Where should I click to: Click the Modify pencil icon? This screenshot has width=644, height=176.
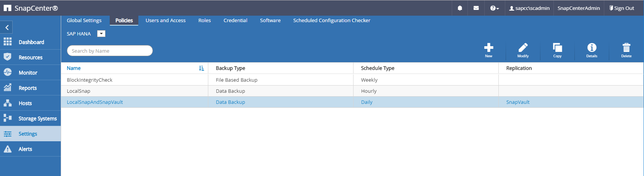pyautogui.click(x=523, y=48)
